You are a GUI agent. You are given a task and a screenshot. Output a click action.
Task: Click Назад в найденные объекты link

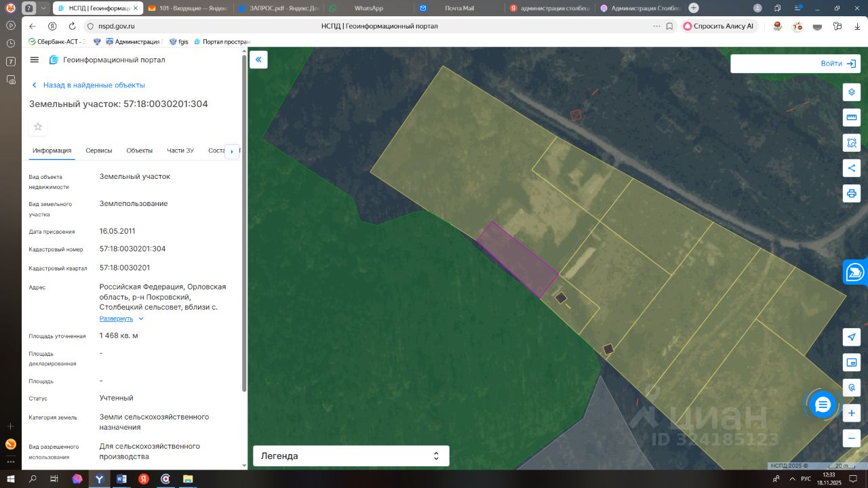88,85
